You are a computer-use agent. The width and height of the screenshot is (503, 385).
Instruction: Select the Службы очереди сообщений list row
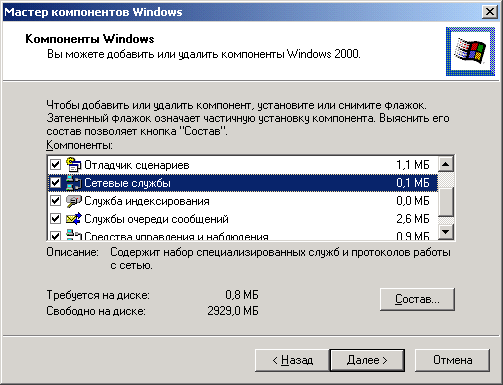(x=243, y=219)
